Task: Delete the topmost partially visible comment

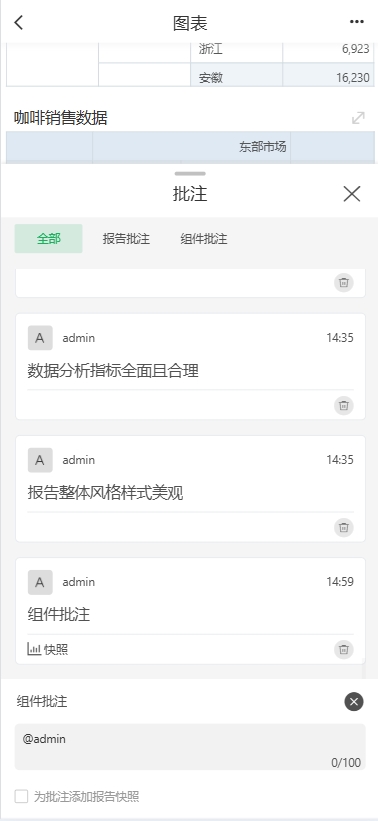Action: [344, 283]
